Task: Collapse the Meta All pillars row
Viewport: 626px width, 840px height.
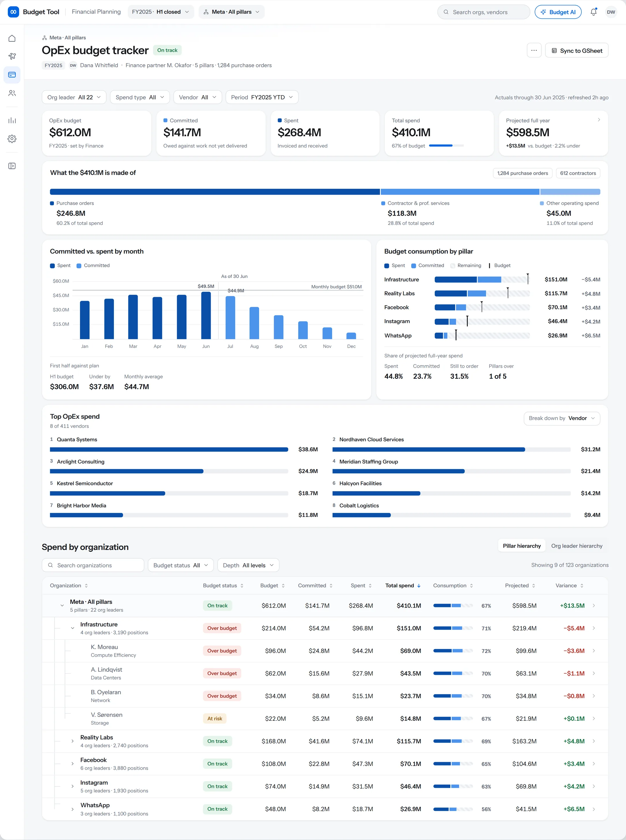Action: (62, 606)
